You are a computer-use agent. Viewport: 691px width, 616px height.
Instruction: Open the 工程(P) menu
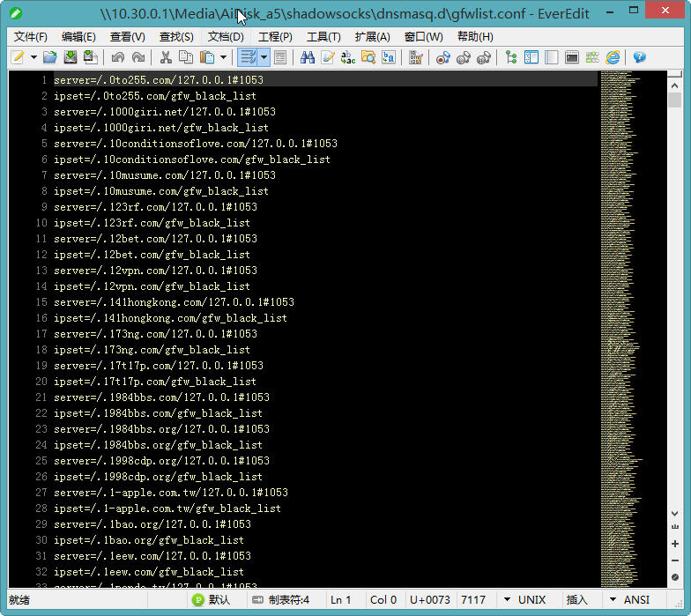(x=275, y=37)
